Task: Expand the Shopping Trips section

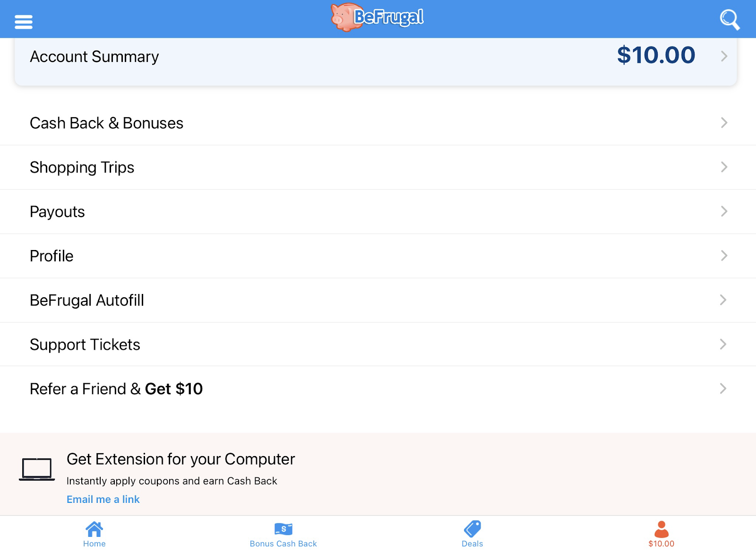Action: tap(378, 167)
